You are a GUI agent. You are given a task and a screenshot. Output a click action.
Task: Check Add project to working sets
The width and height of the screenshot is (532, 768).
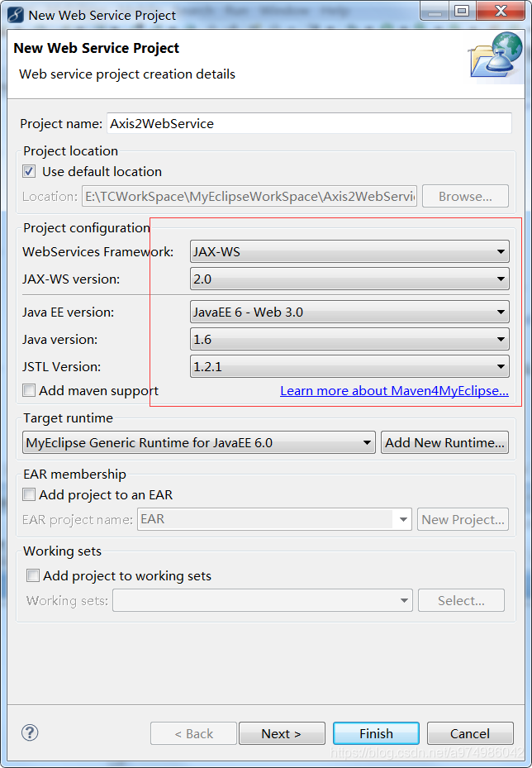point(33,575)
